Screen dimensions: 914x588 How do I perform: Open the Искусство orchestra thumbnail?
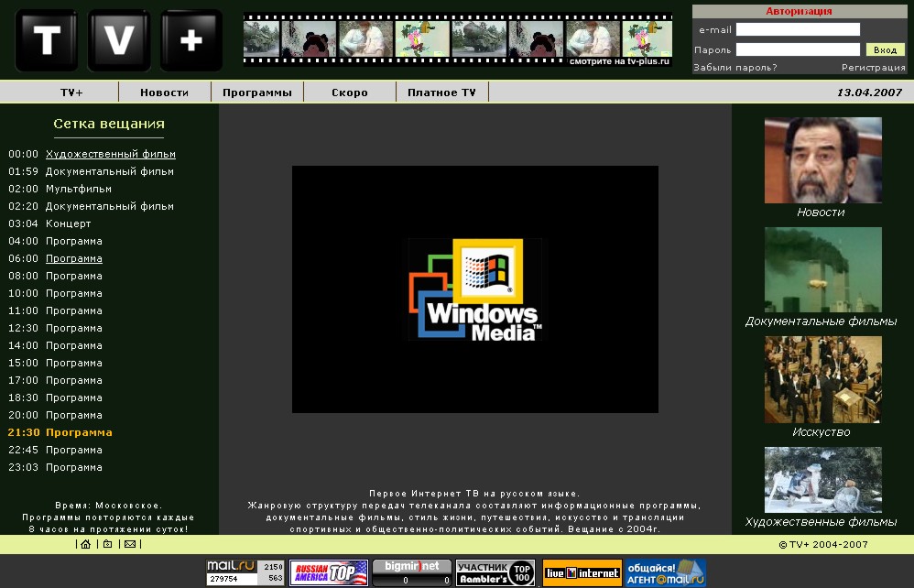[823, 379]
